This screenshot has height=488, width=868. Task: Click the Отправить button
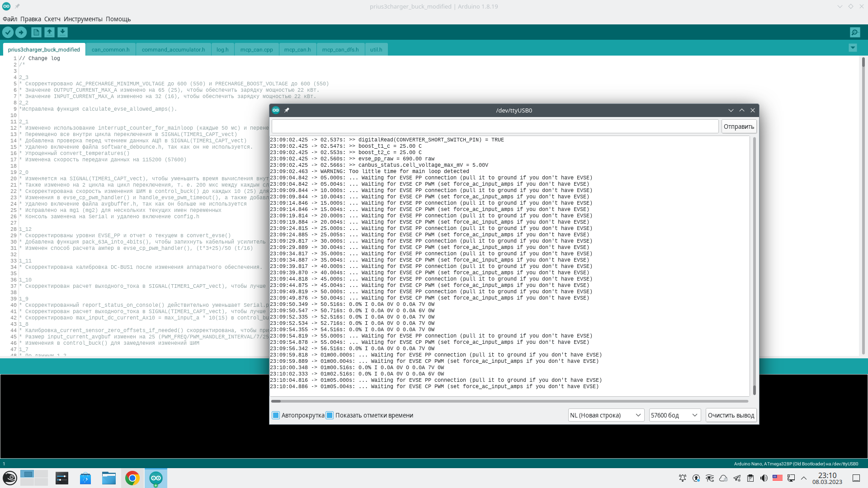(x=739, y=127)
